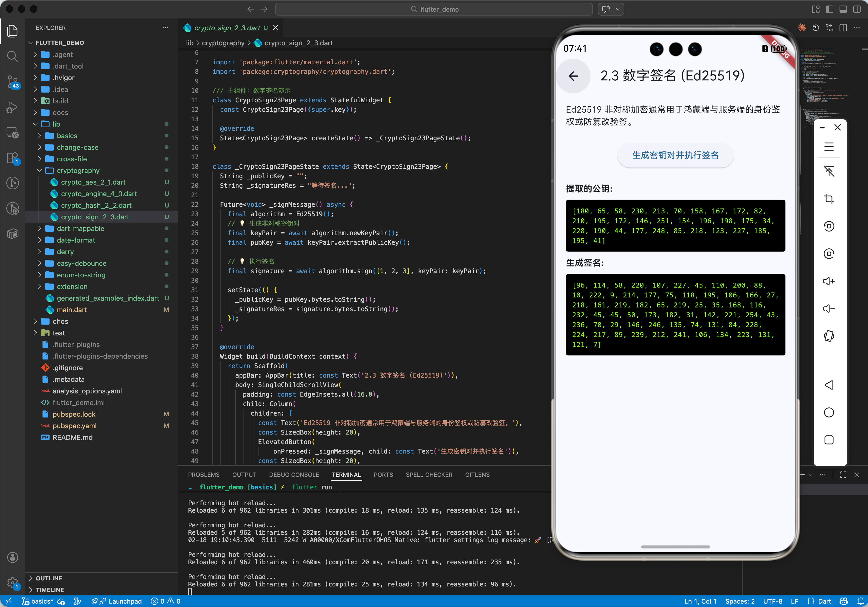Viewport: 868px width, 607px height.
Task: Click the emulator screenshot crop icon
Action: click(829, 199)
